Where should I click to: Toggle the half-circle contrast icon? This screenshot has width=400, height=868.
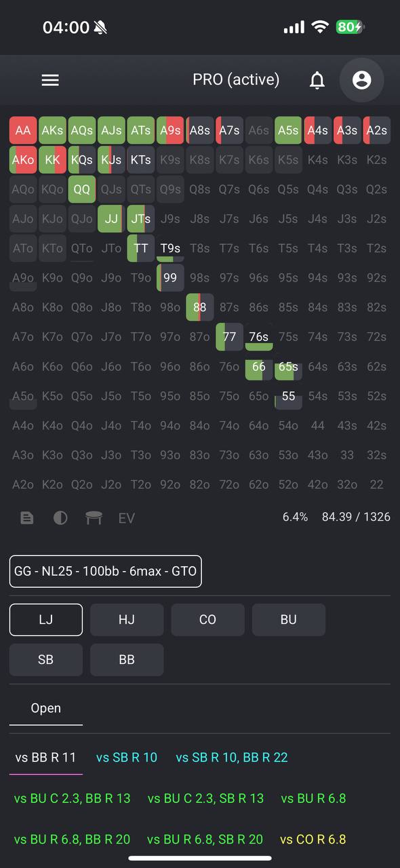[60, 518]
